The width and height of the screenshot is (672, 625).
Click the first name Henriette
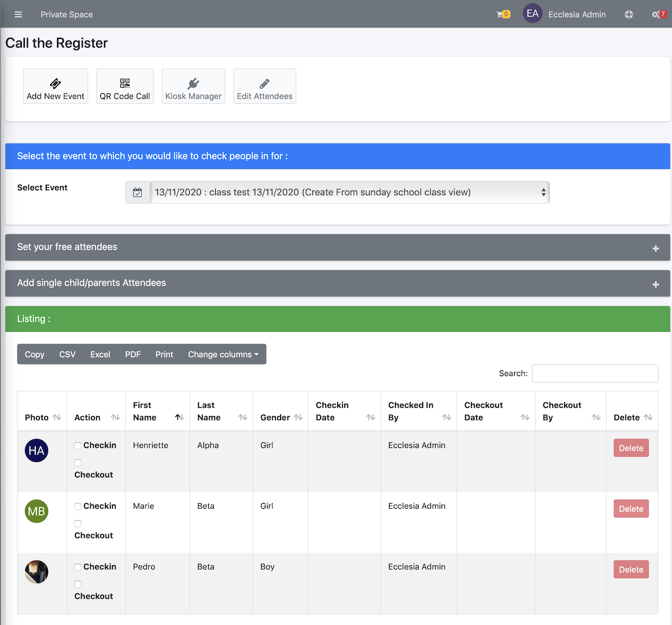pyautogui.click(x=150, y=445)
